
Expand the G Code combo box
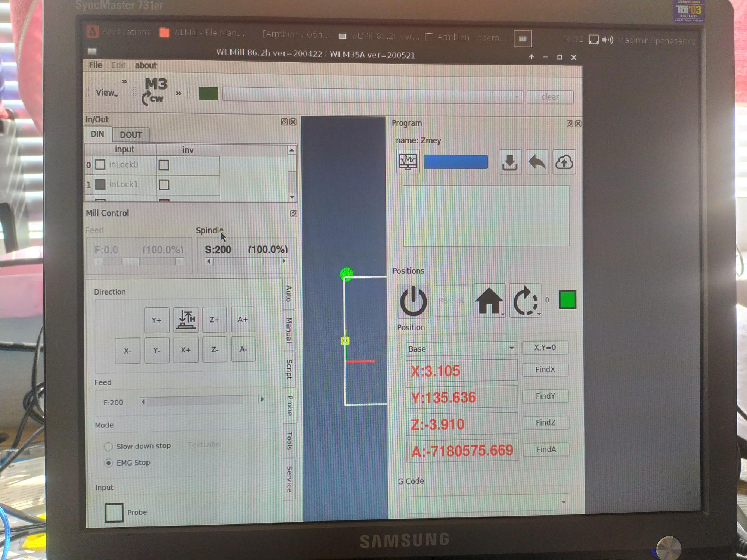[563, 503]
